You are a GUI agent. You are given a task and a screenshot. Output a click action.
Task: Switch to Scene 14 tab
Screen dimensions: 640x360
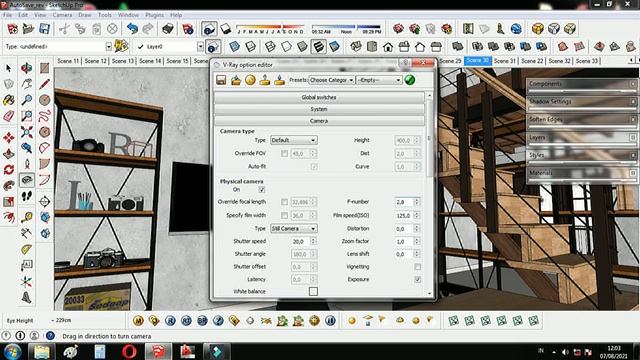point(150,61)
